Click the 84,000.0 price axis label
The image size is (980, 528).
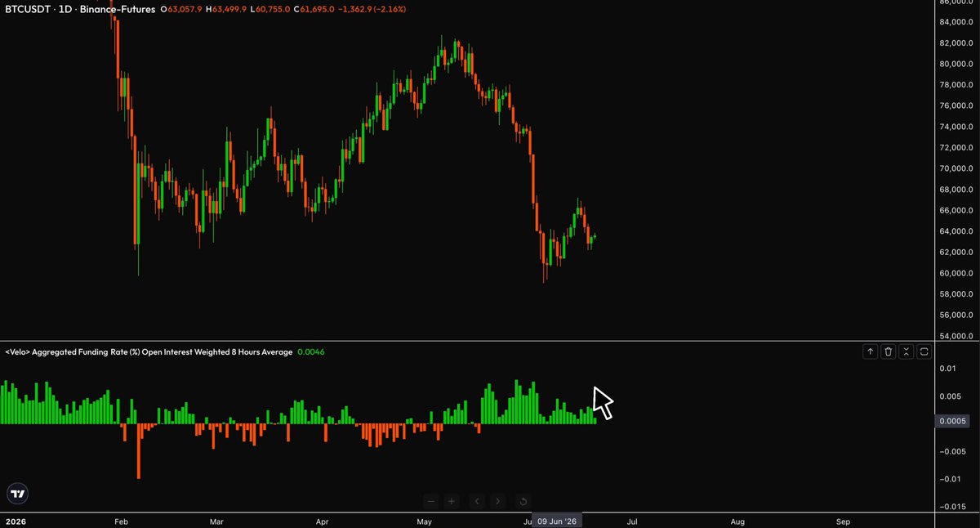(956, 22)
